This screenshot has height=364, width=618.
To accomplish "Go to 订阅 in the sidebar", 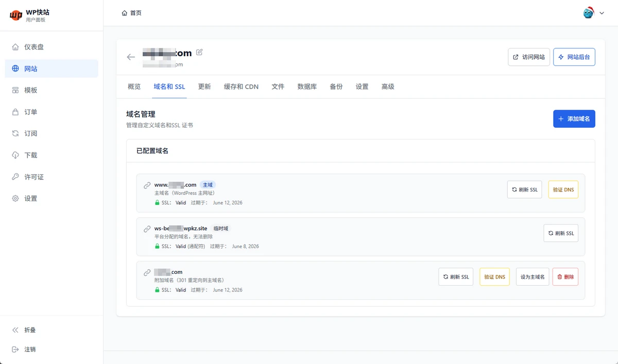I will tap(31, 133).
